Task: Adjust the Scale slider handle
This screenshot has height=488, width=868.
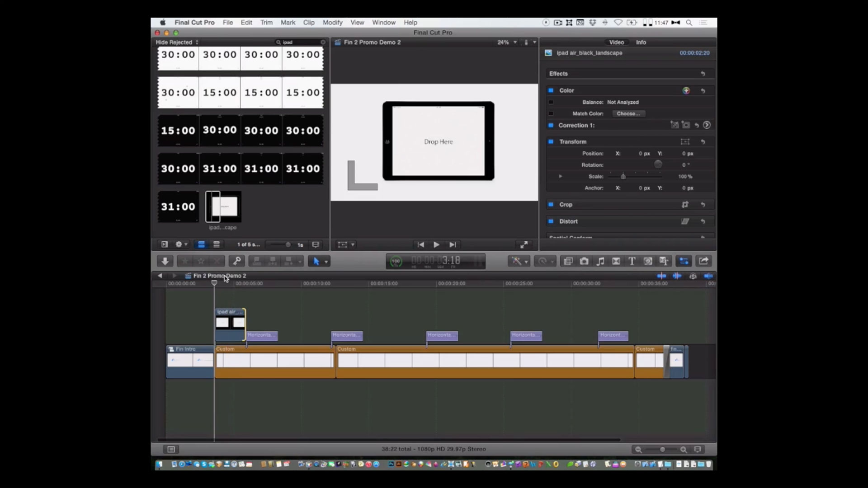Action: point(623,176)
